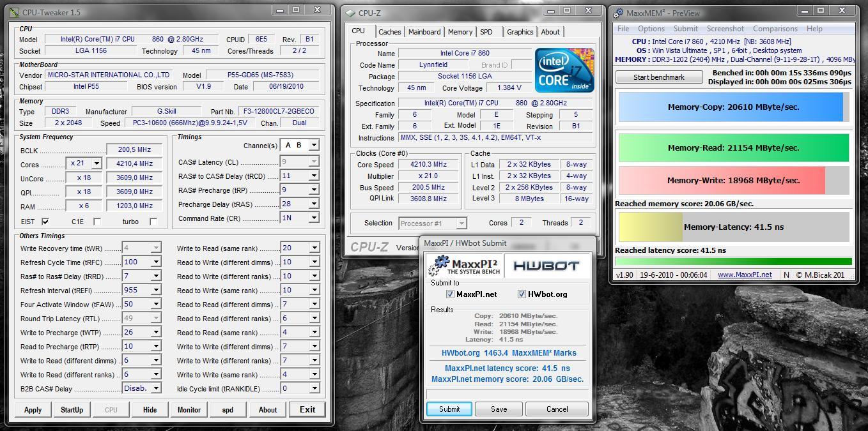Open the Ras# to Ras# Delay (tRRD) dropdown
Image resolution: width=868 pixels, height=431 pixels.
click(155, 276)
